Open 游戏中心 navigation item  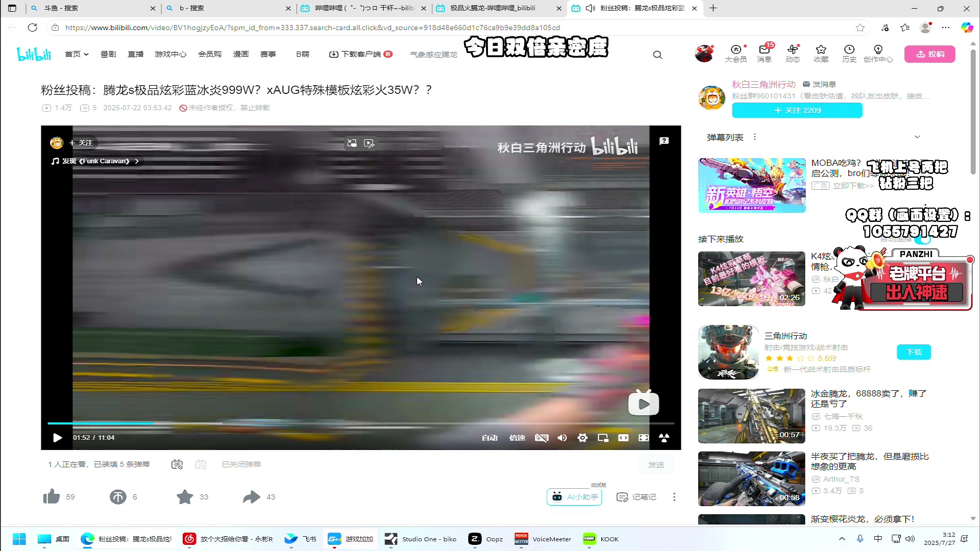(x=170, y=54)
